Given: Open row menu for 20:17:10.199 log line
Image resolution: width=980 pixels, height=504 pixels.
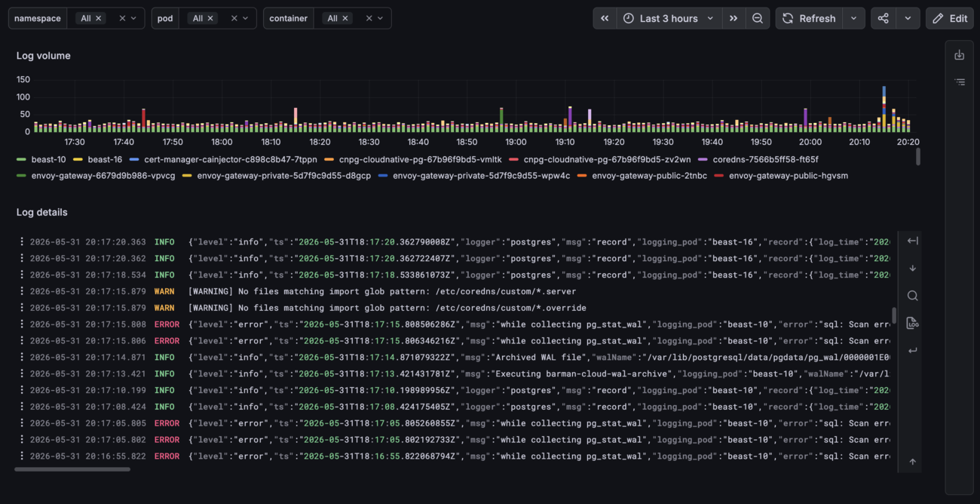Looking at the screenshot, I should point(22,390).
